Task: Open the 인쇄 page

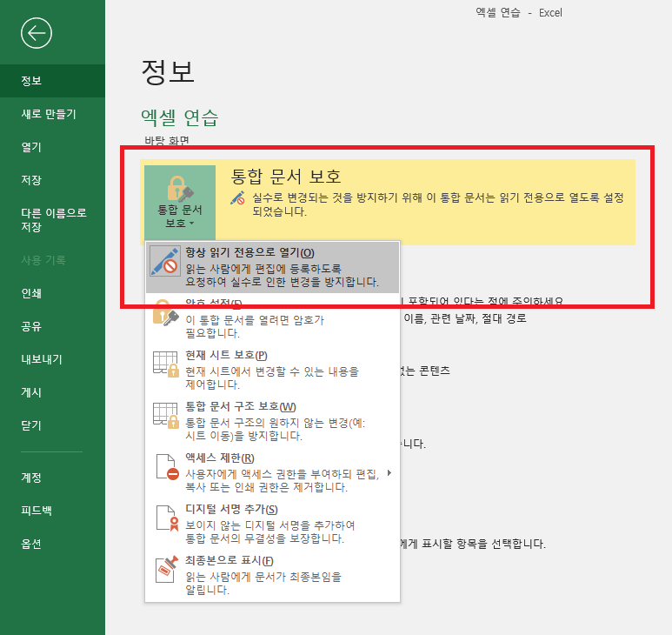Action: click(x=52, y=293)
